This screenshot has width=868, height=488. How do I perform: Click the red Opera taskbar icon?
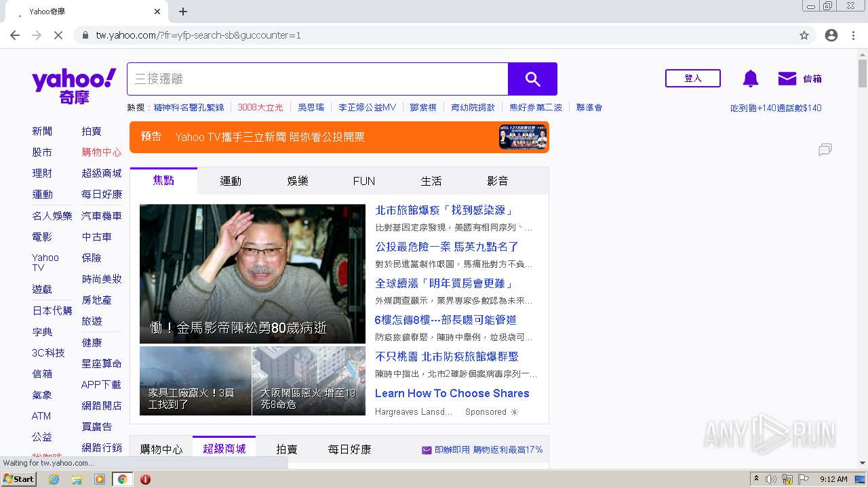tap(145, 479)
